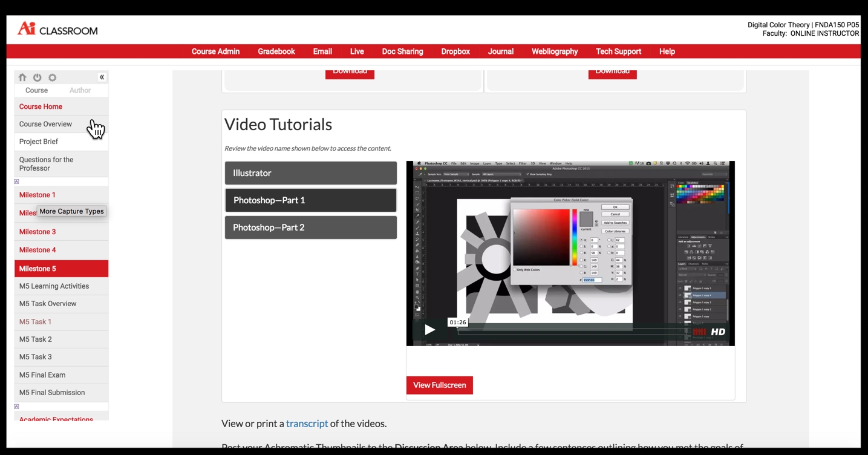Click the Video Tutorials heading
Screen dimensions: 868x455
click(278, 124)
